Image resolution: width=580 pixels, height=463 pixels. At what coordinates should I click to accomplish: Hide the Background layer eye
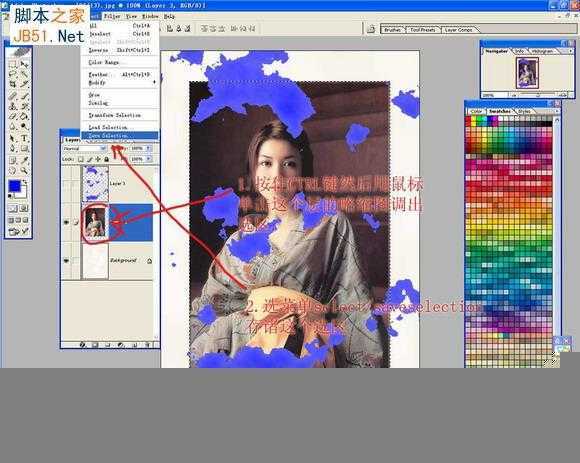pos(66,261)
